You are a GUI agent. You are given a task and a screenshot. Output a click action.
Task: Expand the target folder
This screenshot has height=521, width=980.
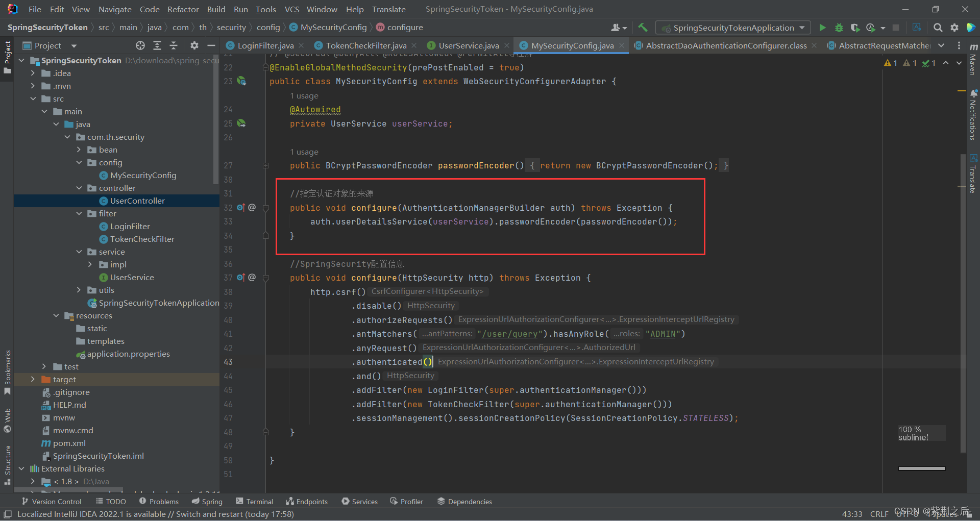point(33,379)
